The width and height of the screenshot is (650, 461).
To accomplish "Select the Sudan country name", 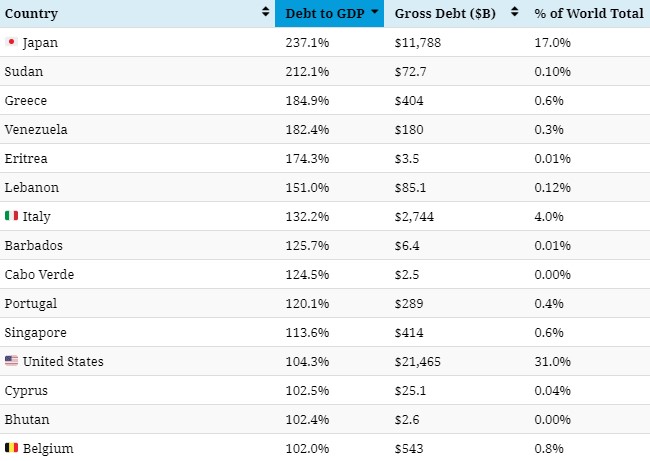I will 24,72.
